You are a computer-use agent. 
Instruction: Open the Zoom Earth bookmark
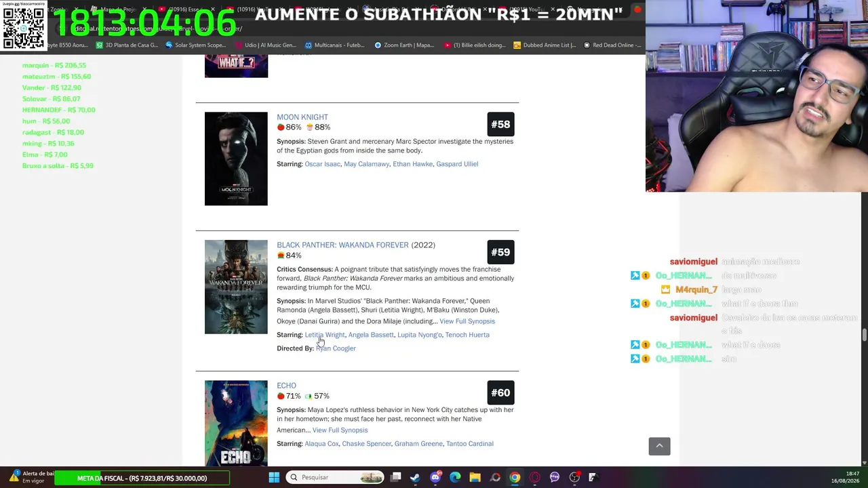coord(404,45)
